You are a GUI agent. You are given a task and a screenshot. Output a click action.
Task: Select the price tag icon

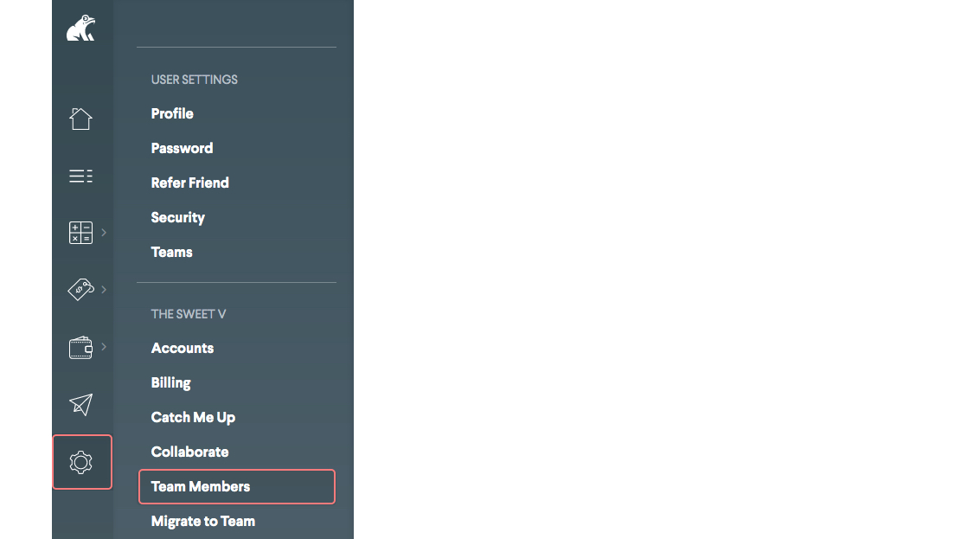[80, 290]
